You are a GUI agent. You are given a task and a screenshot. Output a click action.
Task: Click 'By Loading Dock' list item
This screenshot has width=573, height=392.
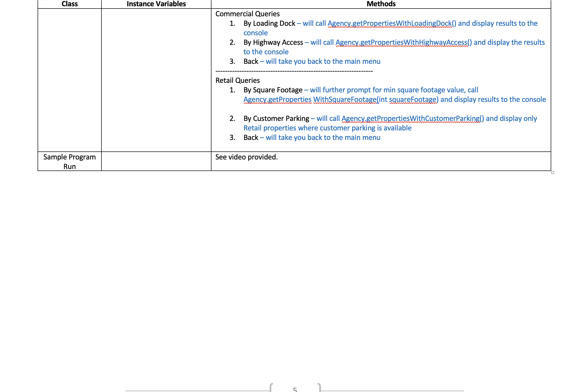click(x=269, y=23)
